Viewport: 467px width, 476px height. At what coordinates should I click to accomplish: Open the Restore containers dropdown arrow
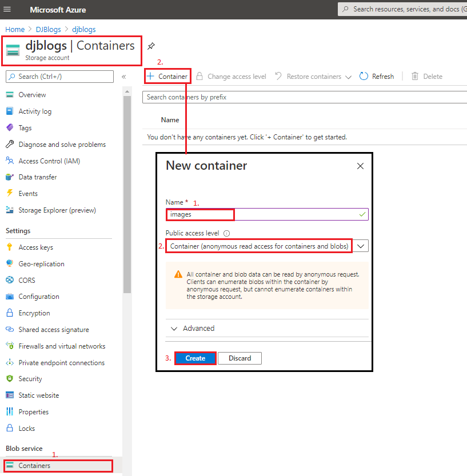point(349,77)
